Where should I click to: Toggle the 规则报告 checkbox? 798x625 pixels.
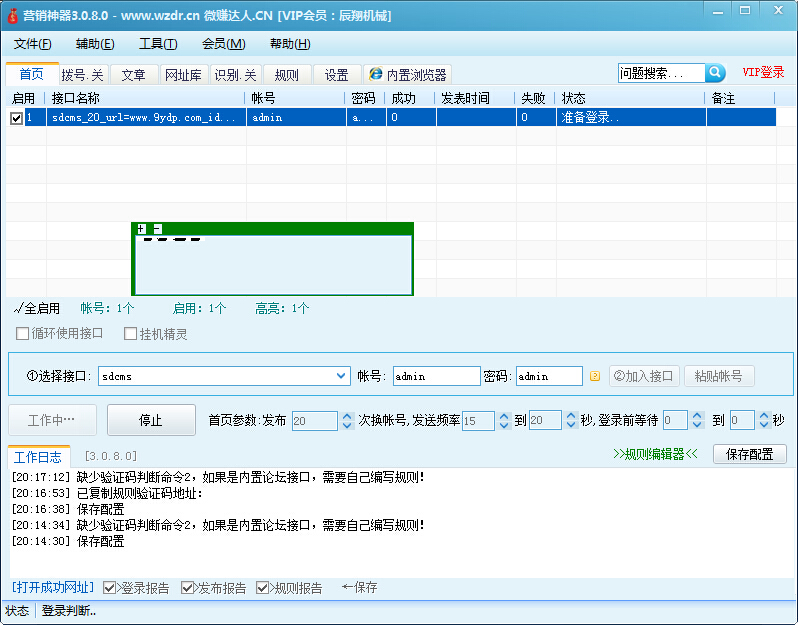point(264,588)
